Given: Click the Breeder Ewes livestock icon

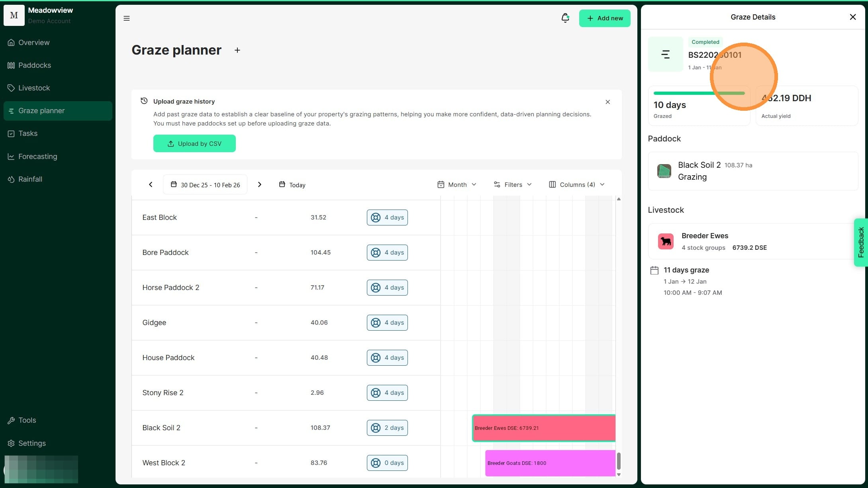Looking at the screenshot, I should coord(666,241).
